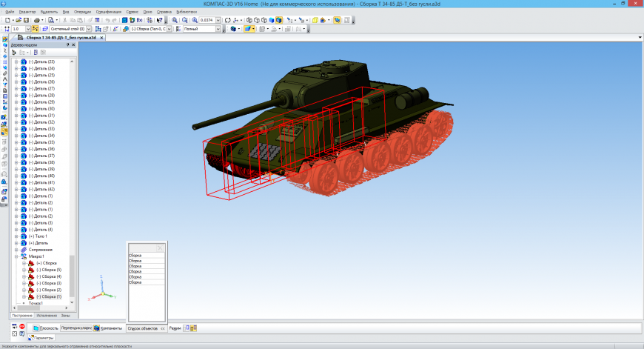Open the (-) Сборка component dropdown
The image size is (644, 349).
(x=169, y=29)
